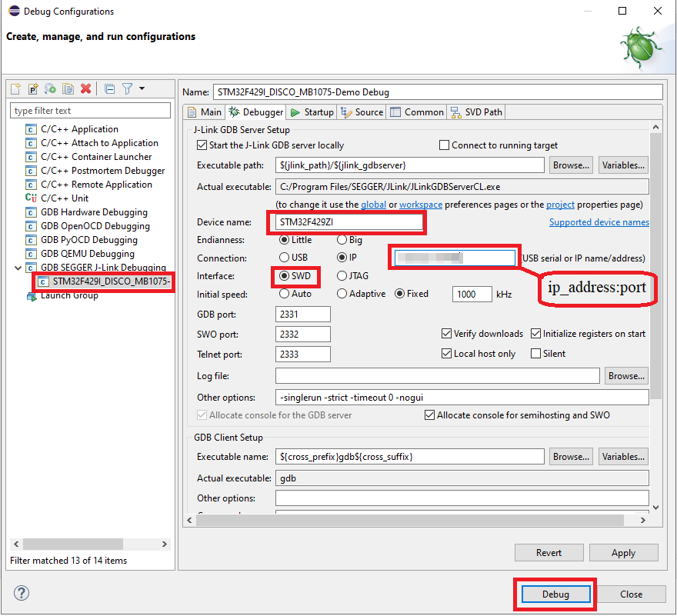Open the filter dropdown arrow menu
This screenshot has width=677, height=616.
(x=142, y=89)
